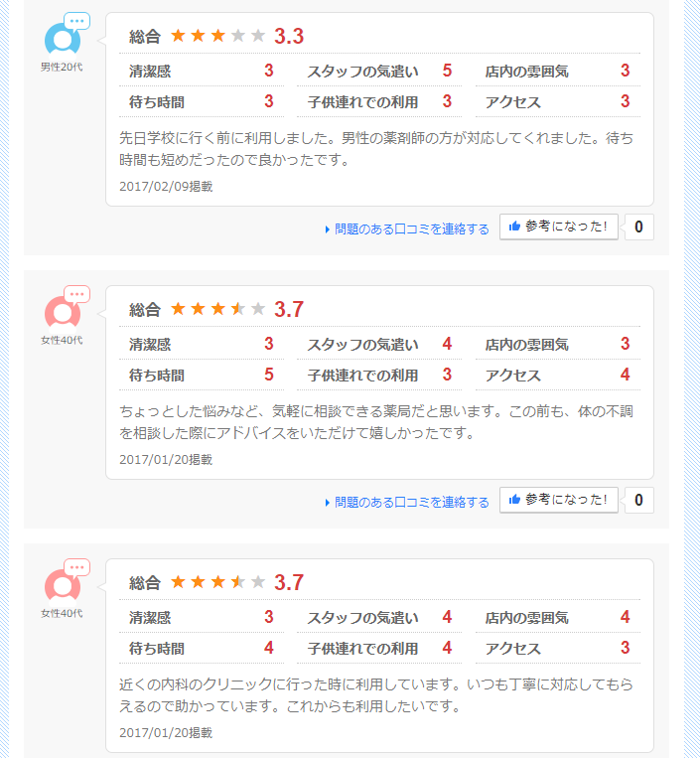Click the スタッフの気遣い score of 5
This screenshot has height=758, width=700.
(x=447, y=71)
